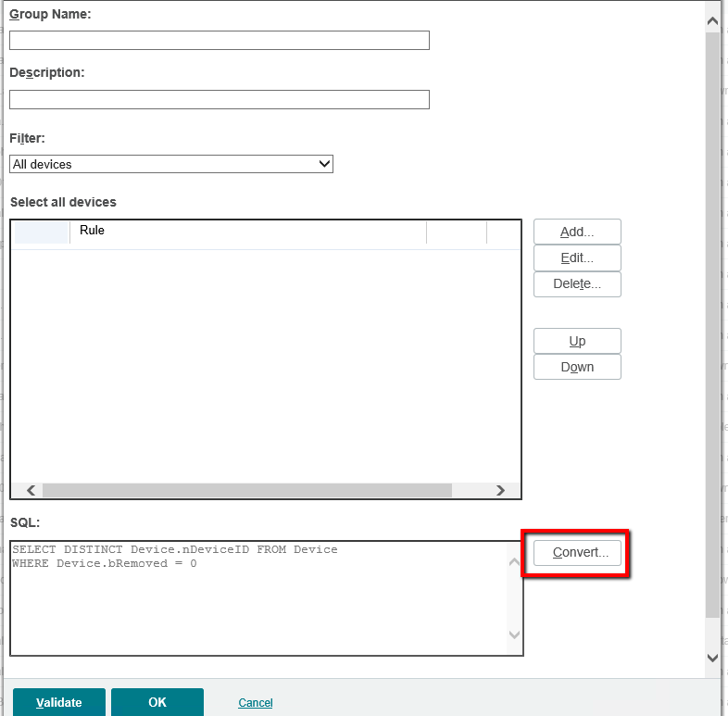Click down arrow of dialog vertical scrollbar
Screen dimensions: 728x716
[712, 658]
